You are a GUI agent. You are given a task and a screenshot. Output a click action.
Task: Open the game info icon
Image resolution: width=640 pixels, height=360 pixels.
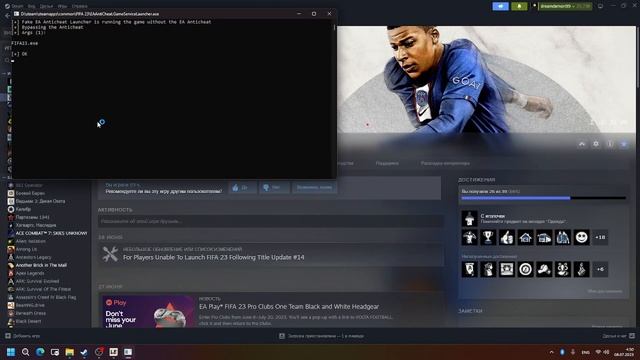point(610,144)
